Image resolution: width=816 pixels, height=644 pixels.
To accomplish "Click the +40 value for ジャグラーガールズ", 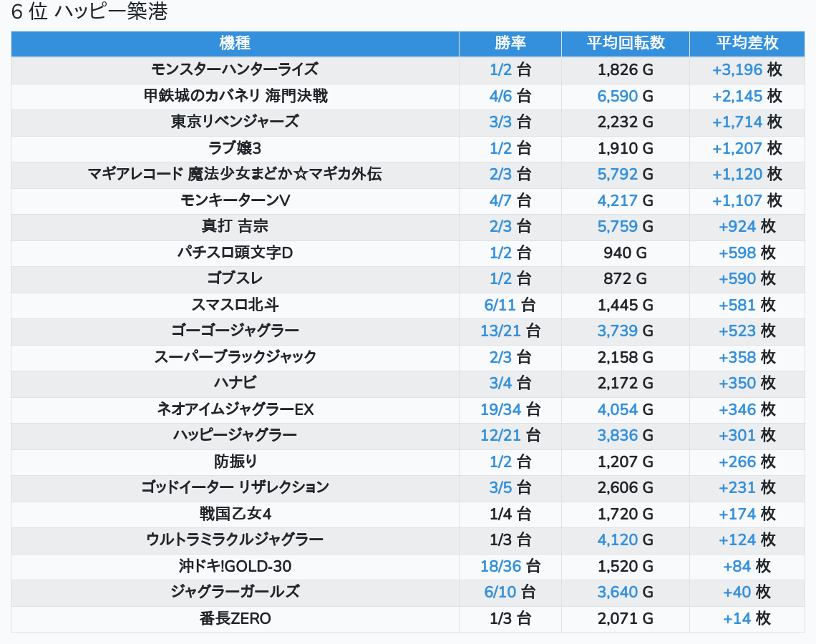I will tap(737, 592).
